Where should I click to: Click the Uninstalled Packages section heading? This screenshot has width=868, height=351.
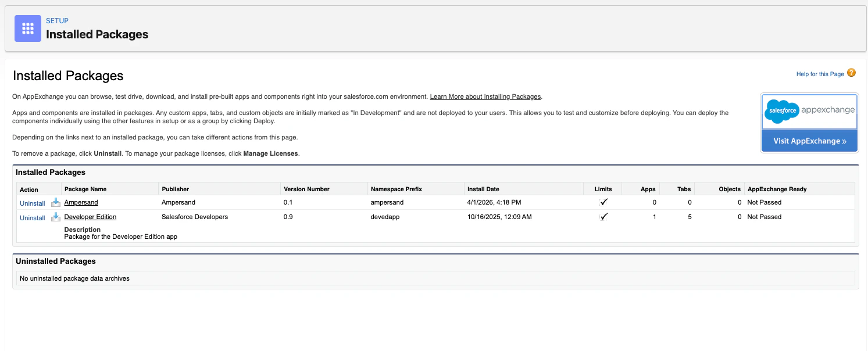56,262
